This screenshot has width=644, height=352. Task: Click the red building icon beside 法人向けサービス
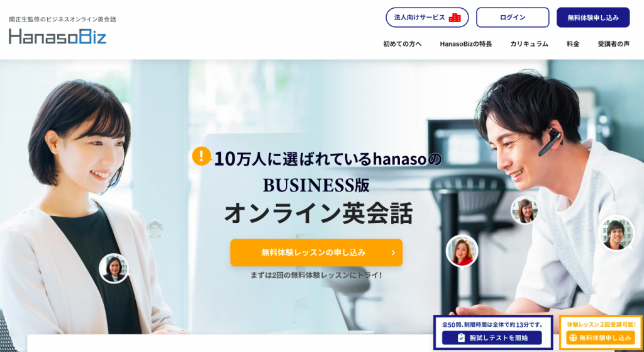pos(455,18)
